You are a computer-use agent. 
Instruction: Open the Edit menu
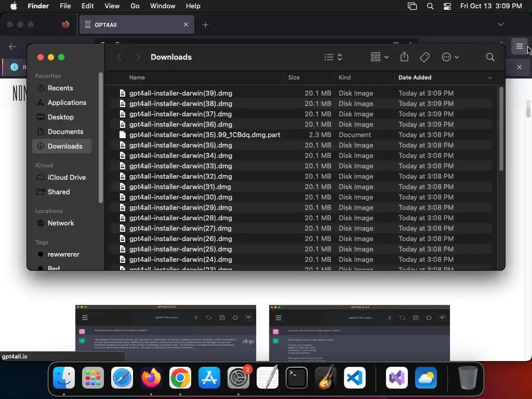(87, 6)
